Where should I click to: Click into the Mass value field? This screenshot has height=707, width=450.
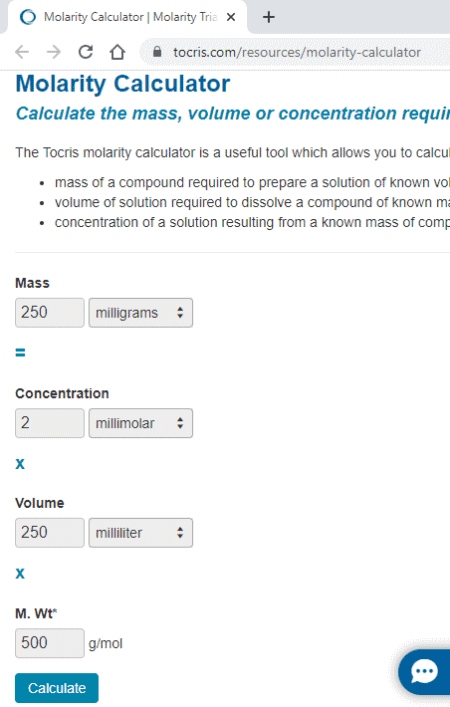tap(50, 313)
